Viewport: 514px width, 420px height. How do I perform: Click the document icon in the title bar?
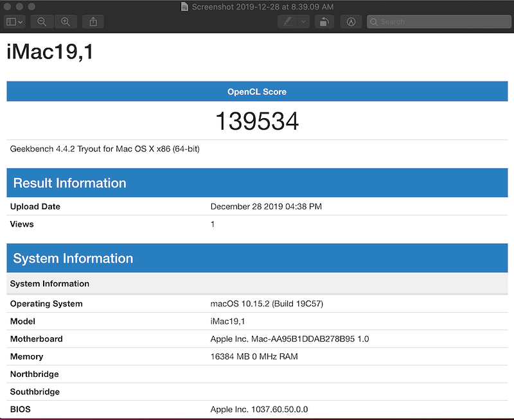tap(184, 6)
